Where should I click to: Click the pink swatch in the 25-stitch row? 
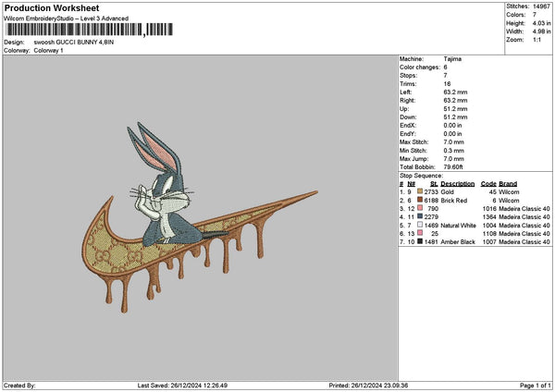pyautogui.click(x=420, y=233)
